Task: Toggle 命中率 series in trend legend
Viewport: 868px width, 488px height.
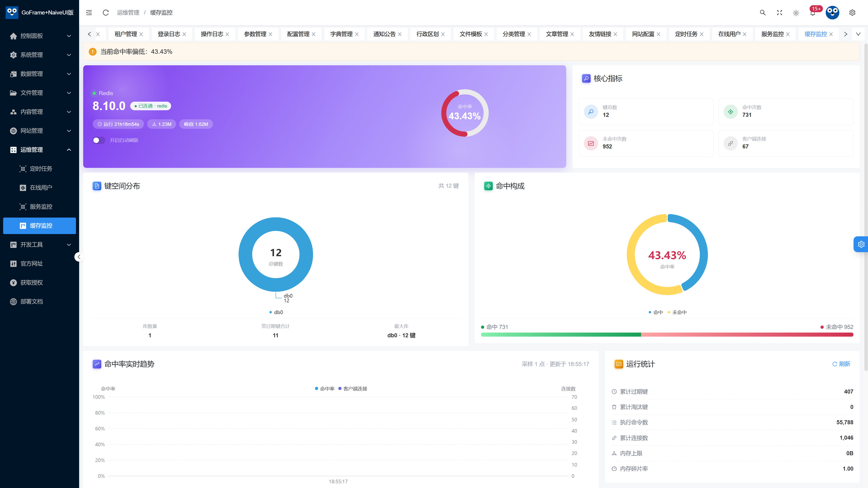Action: click(x=325, y=389)
